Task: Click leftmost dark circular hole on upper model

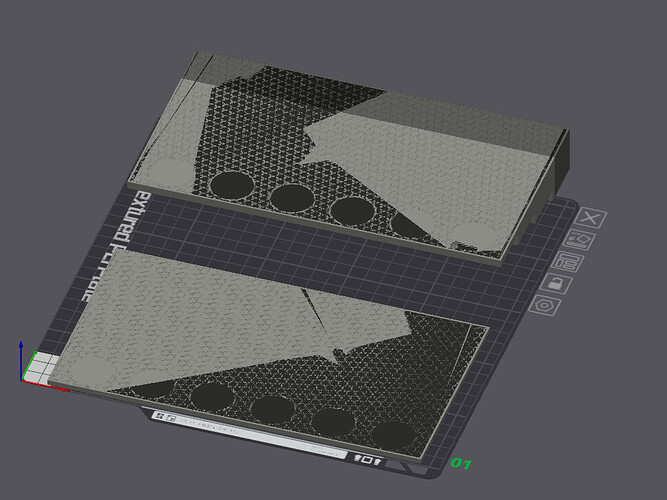Action: (x=232, y=185)
